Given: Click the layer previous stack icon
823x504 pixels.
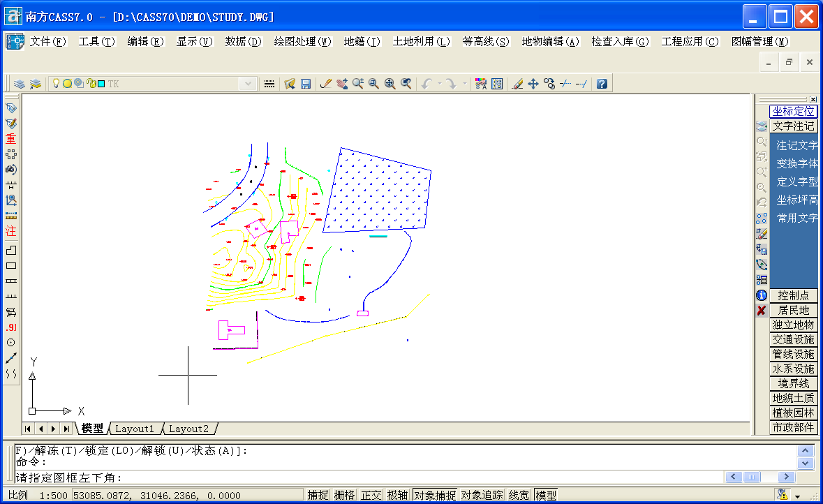Looking at the screenshot, I should [35, 84].
